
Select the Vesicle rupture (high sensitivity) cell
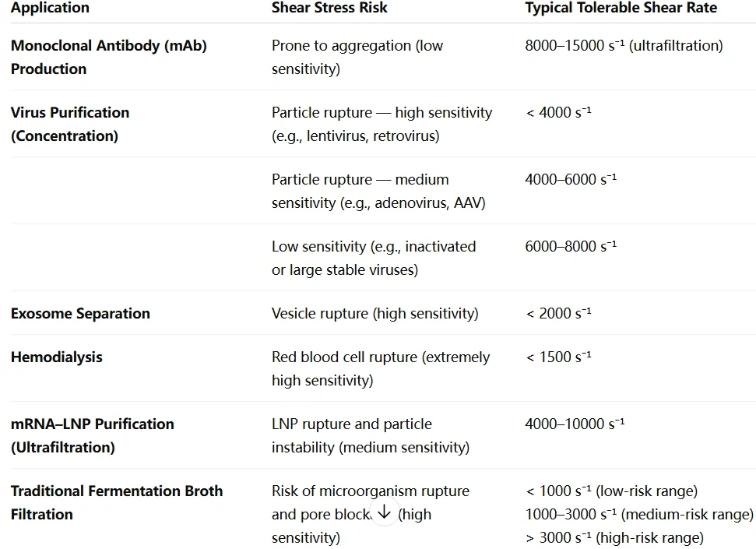pos(374,314)
